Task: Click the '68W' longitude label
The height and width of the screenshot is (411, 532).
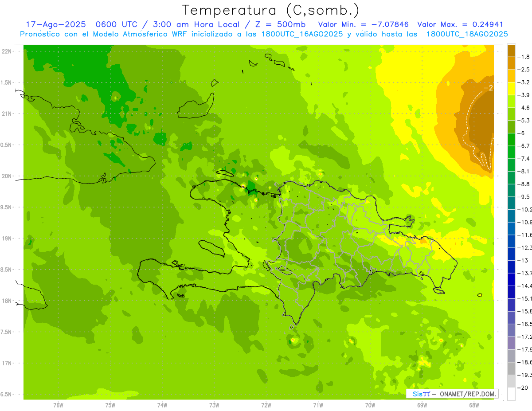Action: point(474,405)
